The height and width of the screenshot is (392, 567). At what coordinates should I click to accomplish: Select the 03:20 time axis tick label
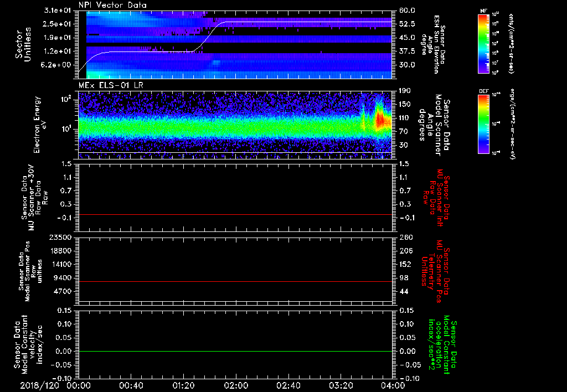tap(341, 385)
